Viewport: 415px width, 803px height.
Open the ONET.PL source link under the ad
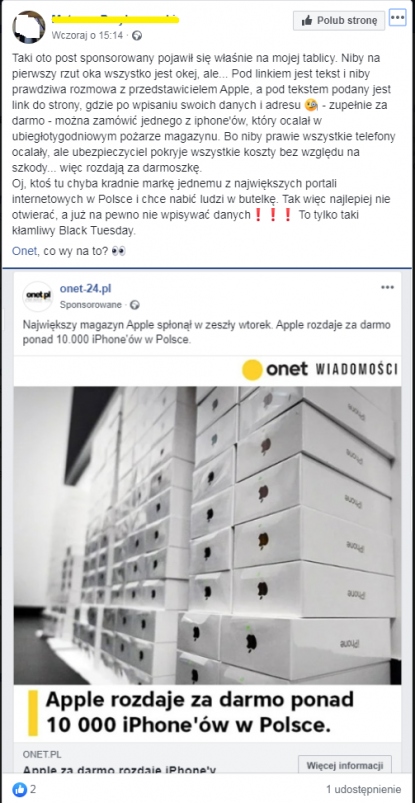point(40,755)
